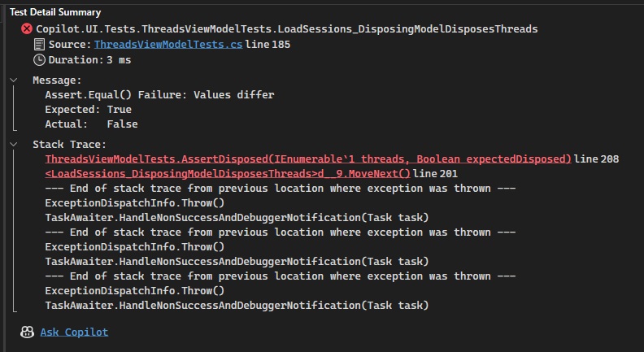
Task: Open the AssertDisposed stack frame link
Action: (x=308, y=159)
